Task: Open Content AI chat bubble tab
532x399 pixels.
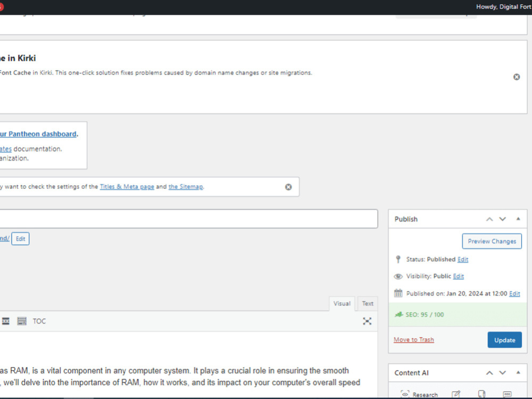Action: [x=507, y=394]
